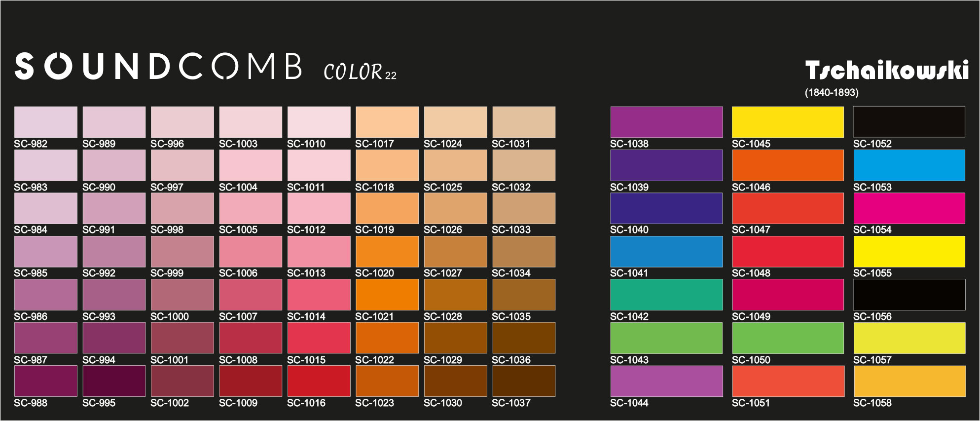Choose the SC-1022 burnt orange swatch
Screen dimensions: 980x421
[387, 338]
